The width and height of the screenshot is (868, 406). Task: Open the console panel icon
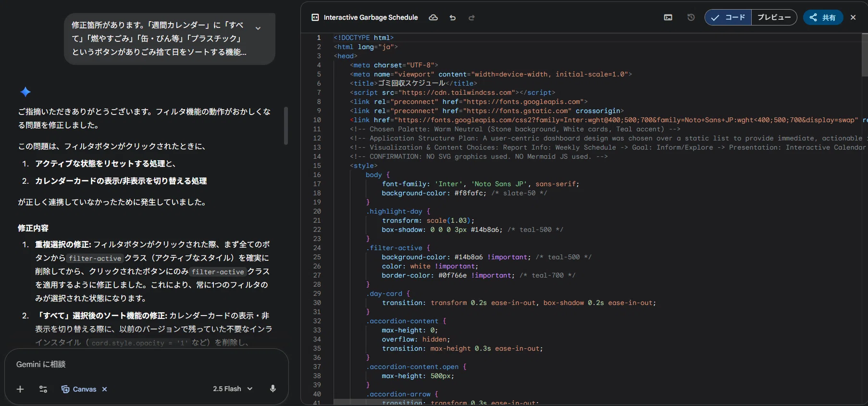[x=668, y=17]
